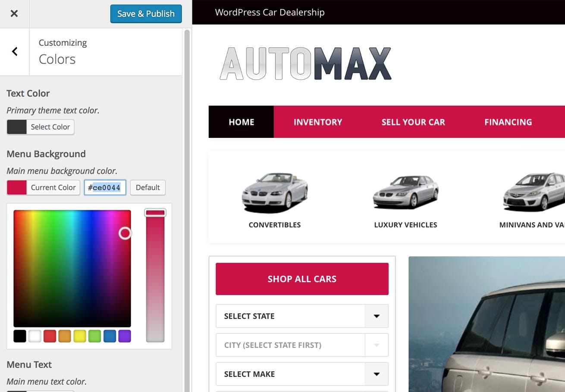
Task: Open the SELECT STATE dropdown
Action: pos(302,316)
